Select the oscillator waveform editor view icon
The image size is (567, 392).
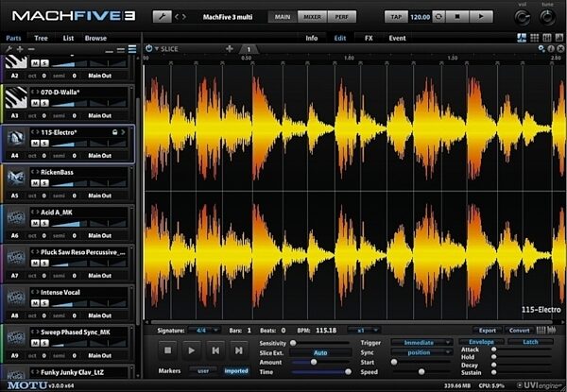pos(522,38)
